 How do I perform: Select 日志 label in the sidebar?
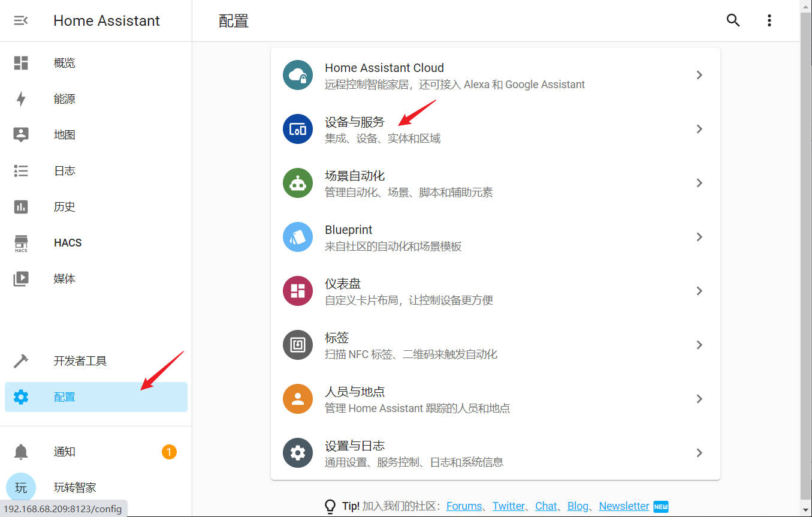pyautogui.click(x=65, y=171)
